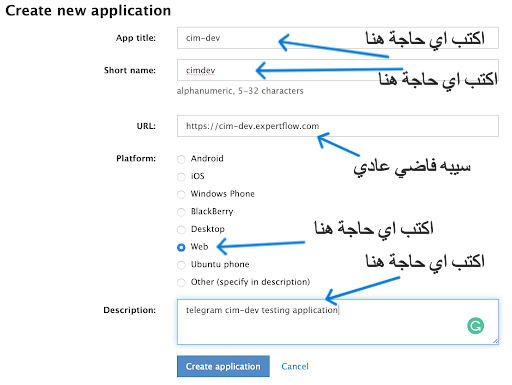
Task: Select the iOS platform option
Action: [x=181, y=177]
